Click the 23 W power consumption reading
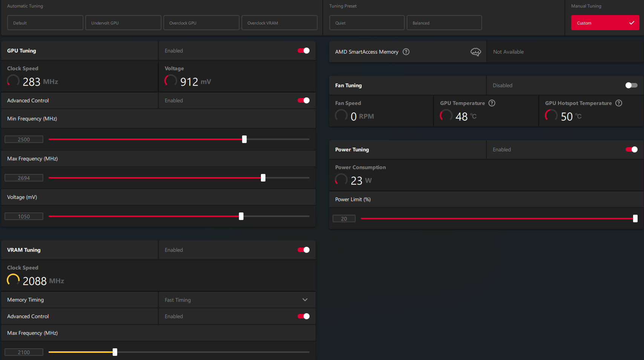 (x=361, y=180)
